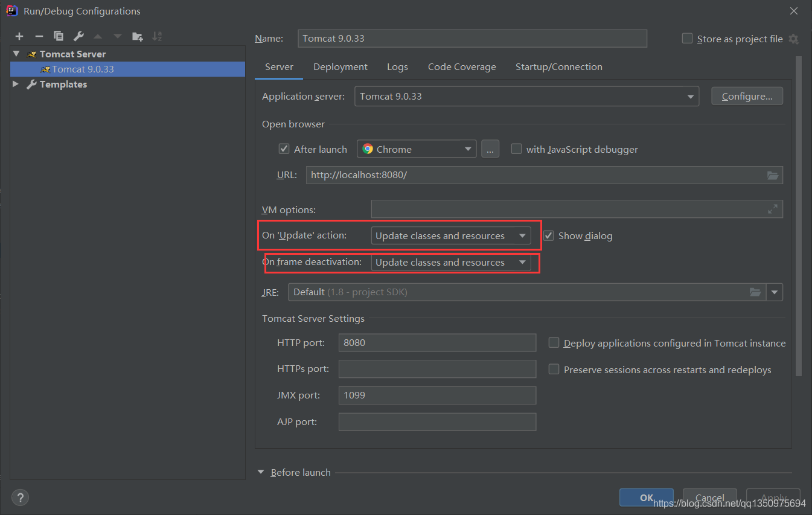Image resolution: width=812 pixels, height=515 pixels.
Task: Move configuration up arrow icon
Action: 98,36
